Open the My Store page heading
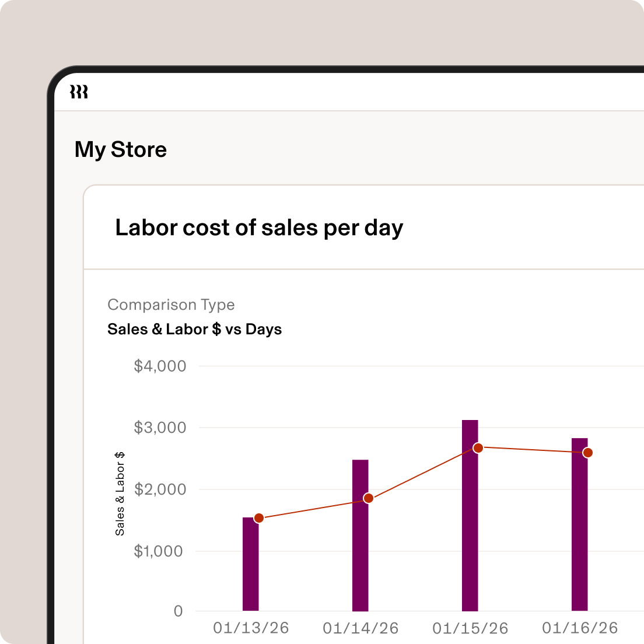 121,149
